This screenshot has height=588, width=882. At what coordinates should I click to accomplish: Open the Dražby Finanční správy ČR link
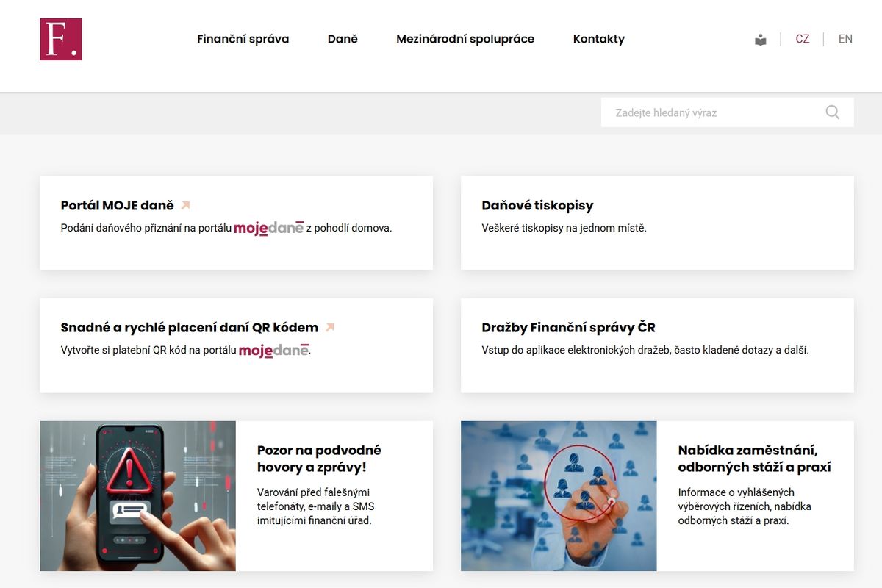pos(568,328)
